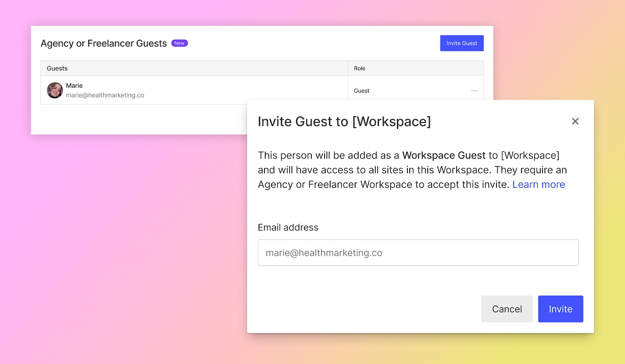Image resolution: width=625 pixels, height=364 pixels.
Task: Click the Role column header
Action: 359,68
